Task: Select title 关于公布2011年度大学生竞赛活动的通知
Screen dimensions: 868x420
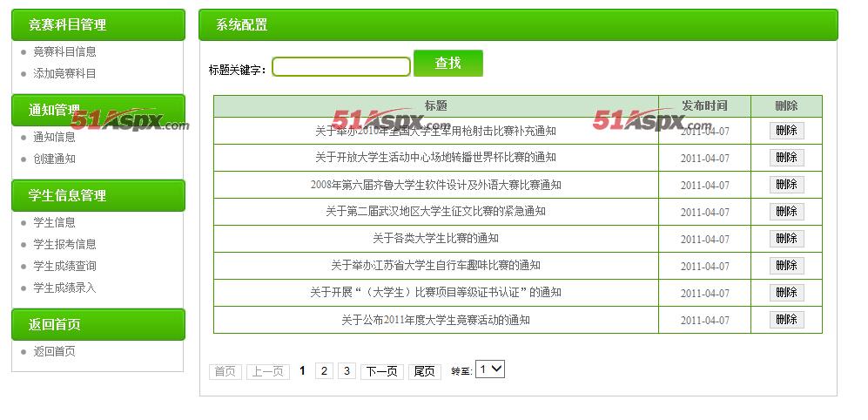Action: coord(435,320)
